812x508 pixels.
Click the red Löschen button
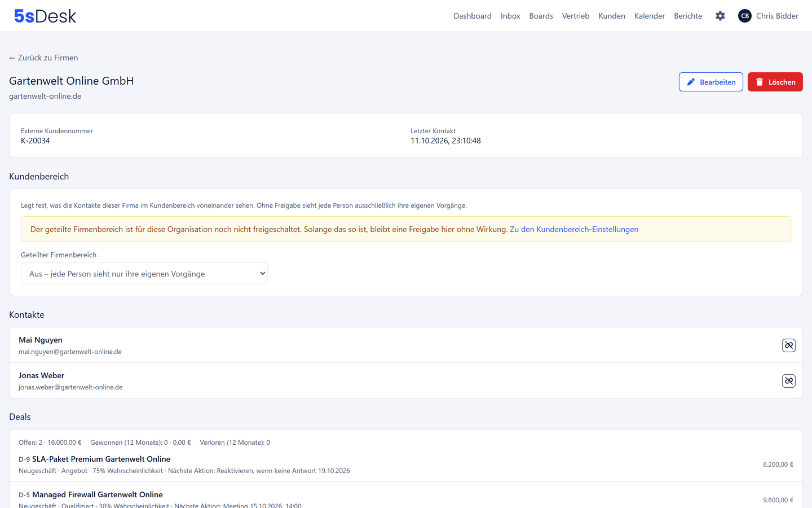[x=775, y=82]
